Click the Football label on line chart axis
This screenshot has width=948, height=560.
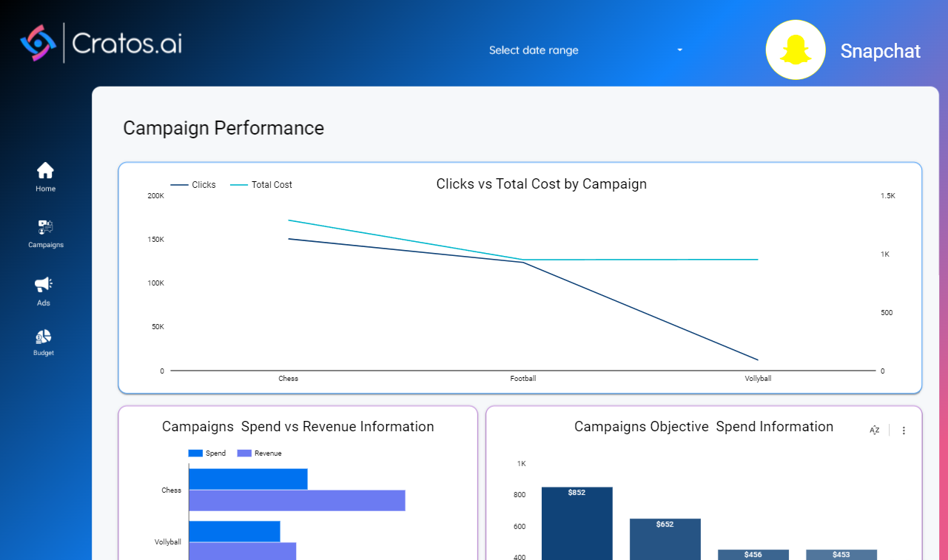[x=523, y=379]
